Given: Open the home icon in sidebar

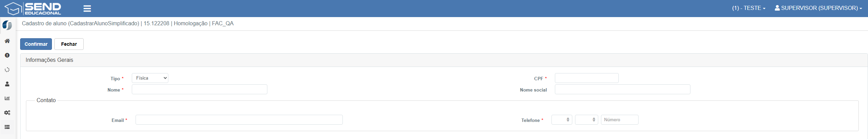Looking at the screenshot, I should [x=7, y=41].
